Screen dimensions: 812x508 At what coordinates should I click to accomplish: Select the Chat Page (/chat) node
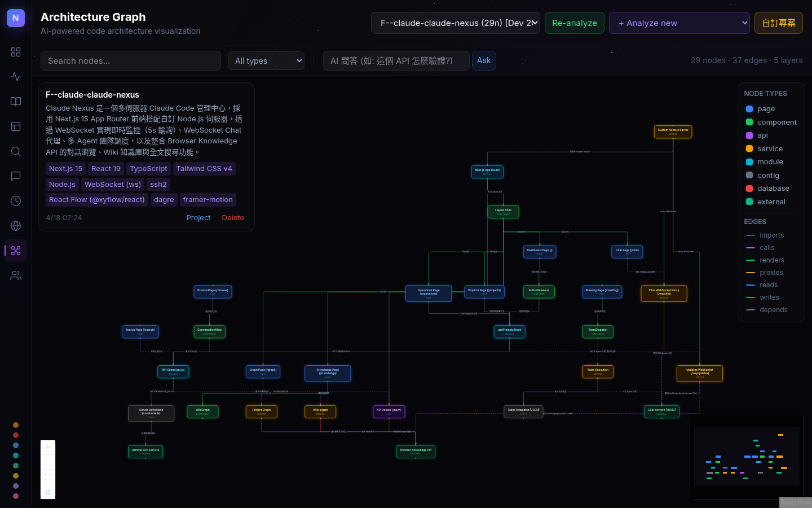point(627,252)
